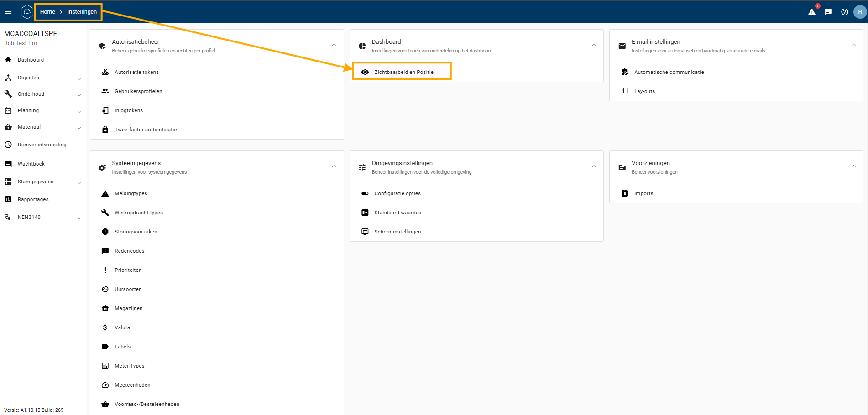Open Urenverantwoording in sidebar

pos(42,145)
